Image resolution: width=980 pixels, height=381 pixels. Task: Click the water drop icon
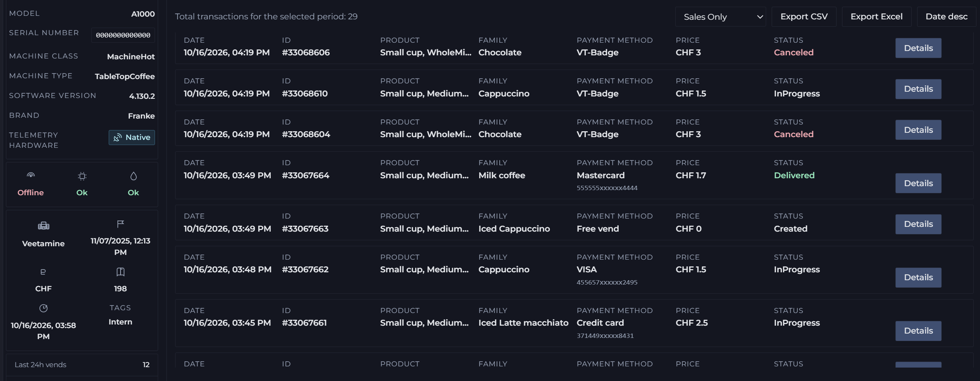tap(134, 176)
